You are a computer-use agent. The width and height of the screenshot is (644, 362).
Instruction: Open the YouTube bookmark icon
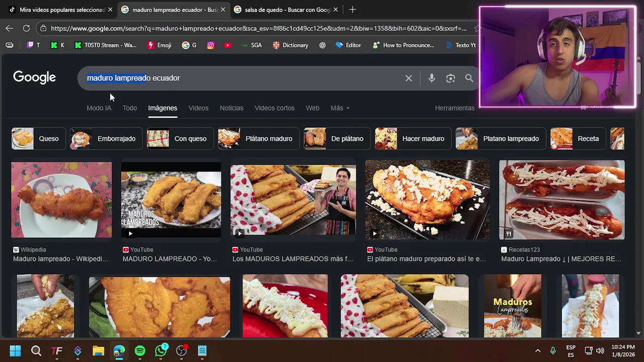pos(228,45)
